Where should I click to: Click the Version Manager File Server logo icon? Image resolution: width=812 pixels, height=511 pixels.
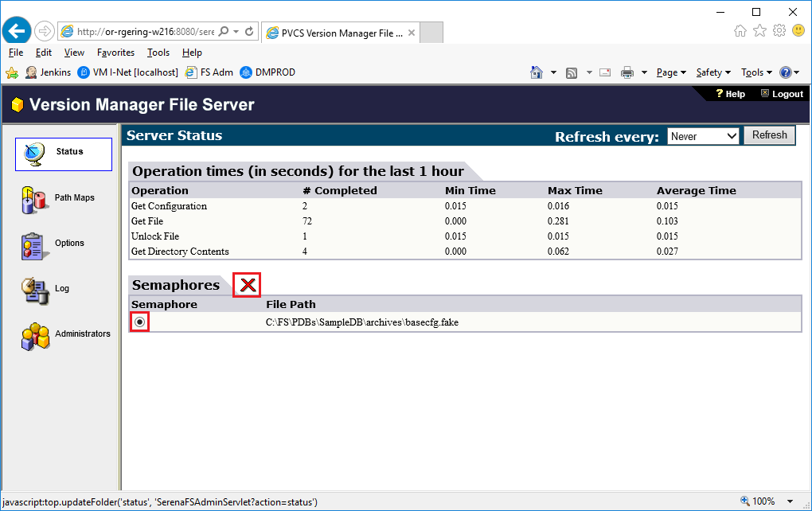[x=18, y=104]
